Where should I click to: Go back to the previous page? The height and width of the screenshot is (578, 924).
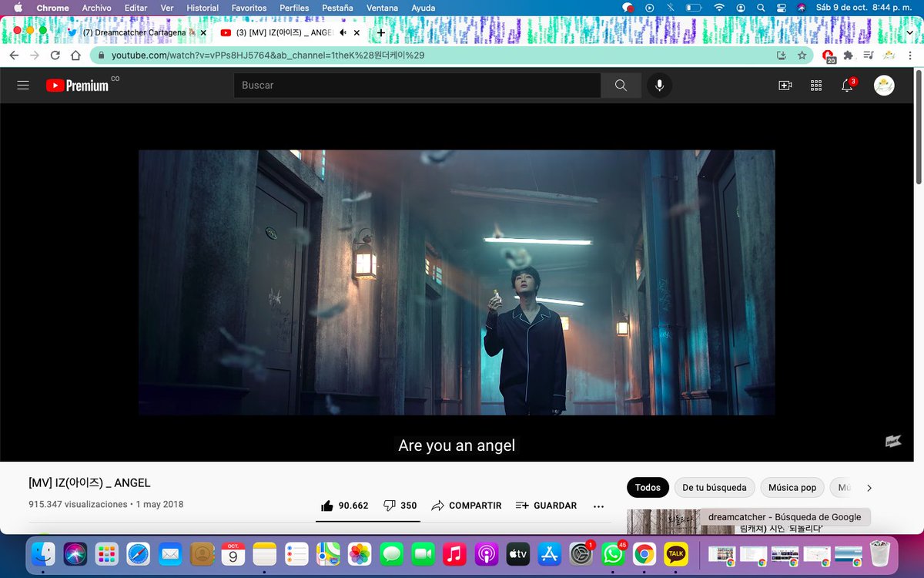14,55
